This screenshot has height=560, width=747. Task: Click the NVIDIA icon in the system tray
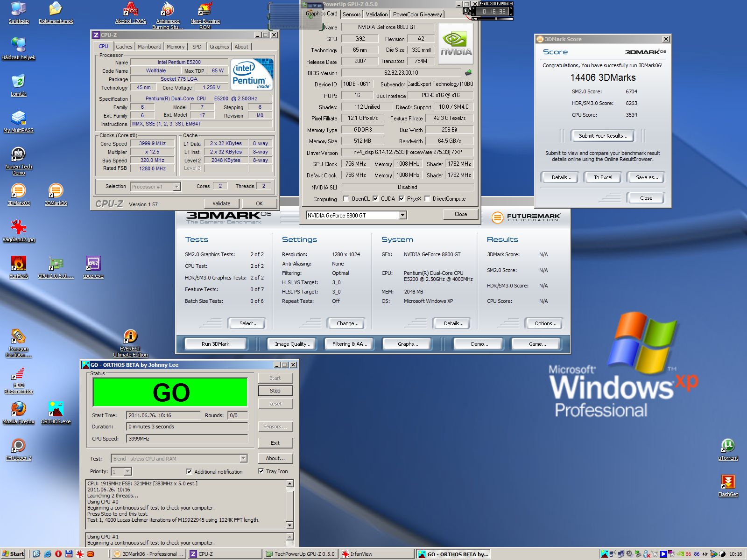click(x=680, y=554)
